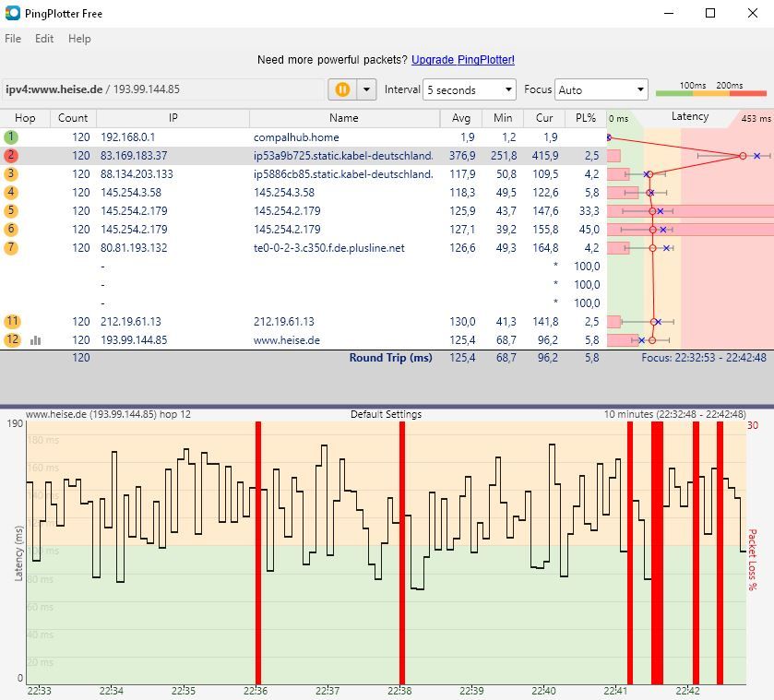774x700 pixels.
Task: Sort by the Hop column header
Action: (x=25, y=118)
